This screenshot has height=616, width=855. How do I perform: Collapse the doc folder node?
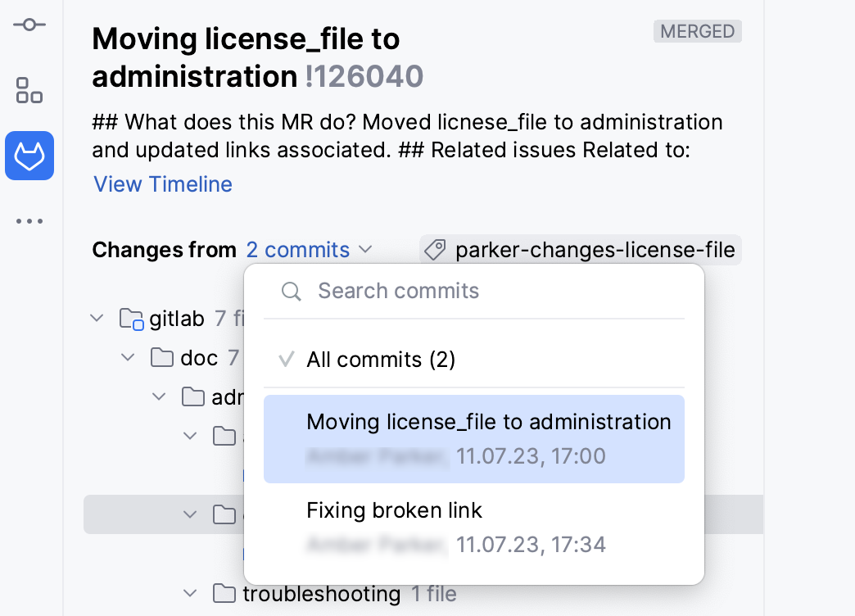(x=128, y=358)
